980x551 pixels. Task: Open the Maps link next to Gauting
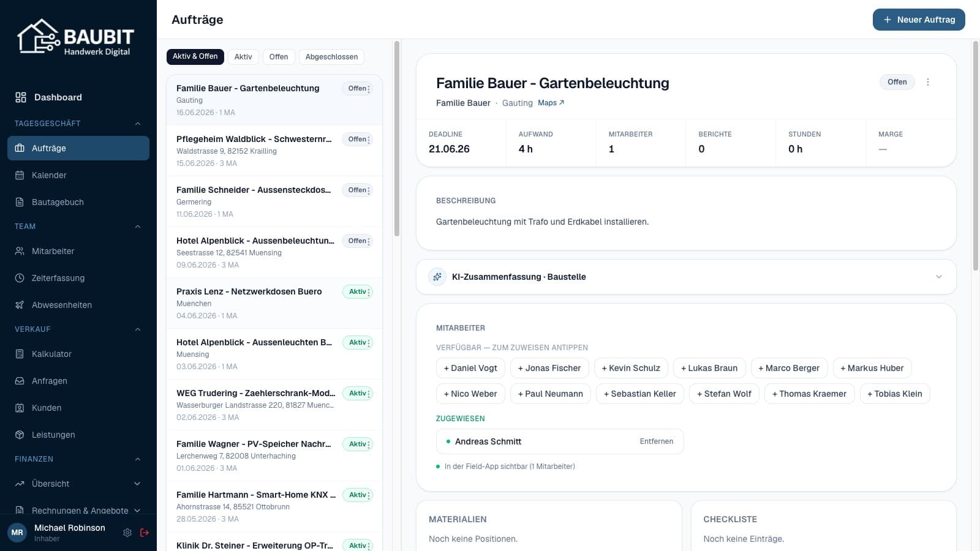coord(551,103)
